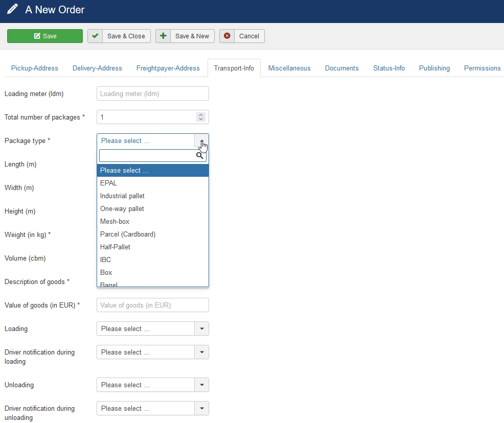Image resolution: width=504 pixels, height=423 pixels.
Task: Choose One-way pallet option
Action: click(x=153, y=209)
